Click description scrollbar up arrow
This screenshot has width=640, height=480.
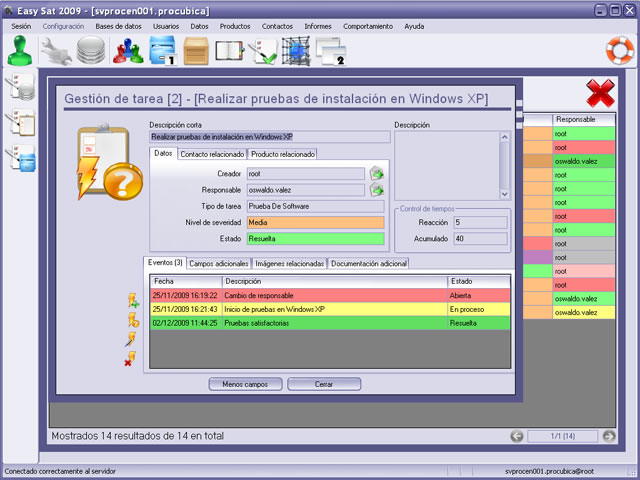click(x=504, y=137)
